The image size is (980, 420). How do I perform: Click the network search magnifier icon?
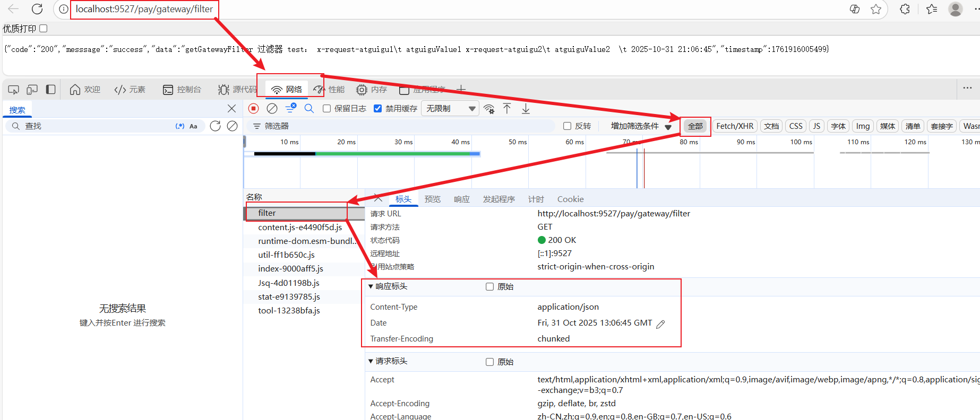click(309, 108)
